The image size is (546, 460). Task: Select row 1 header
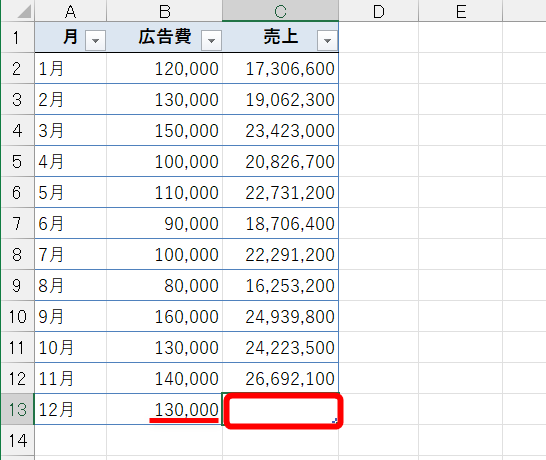[x=17, y=37]
